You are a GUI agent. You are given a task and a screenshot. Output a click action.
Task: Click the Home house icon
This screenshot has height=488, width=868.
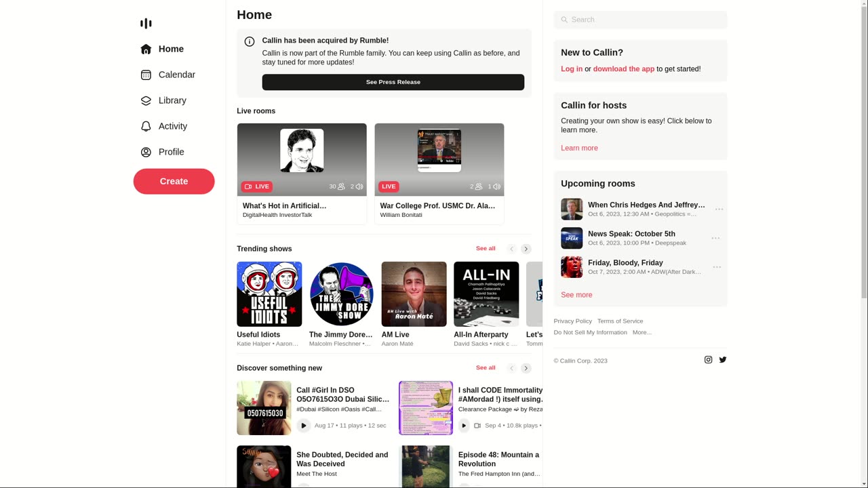[x=146, y=49]
